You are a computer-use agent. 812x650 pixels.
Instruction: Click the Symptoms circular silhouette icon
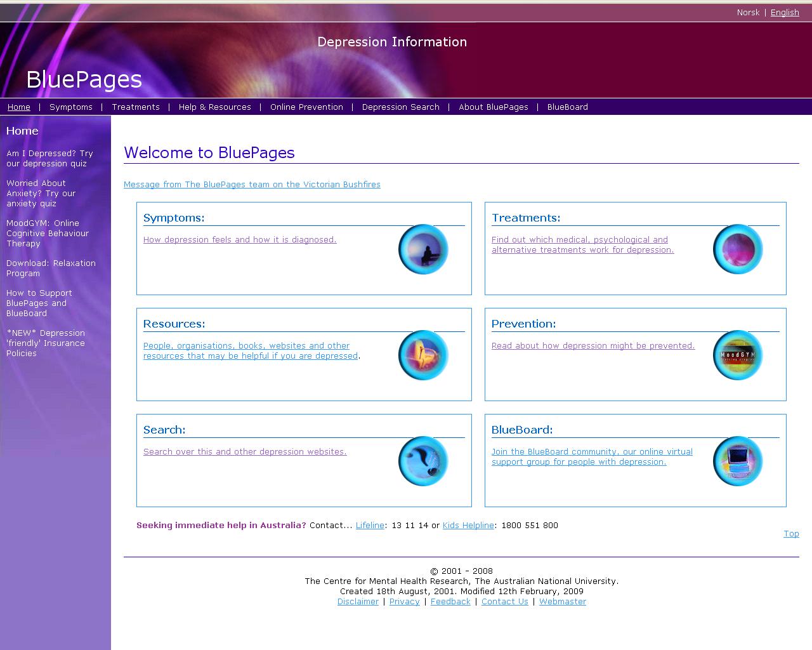point(423,249)
